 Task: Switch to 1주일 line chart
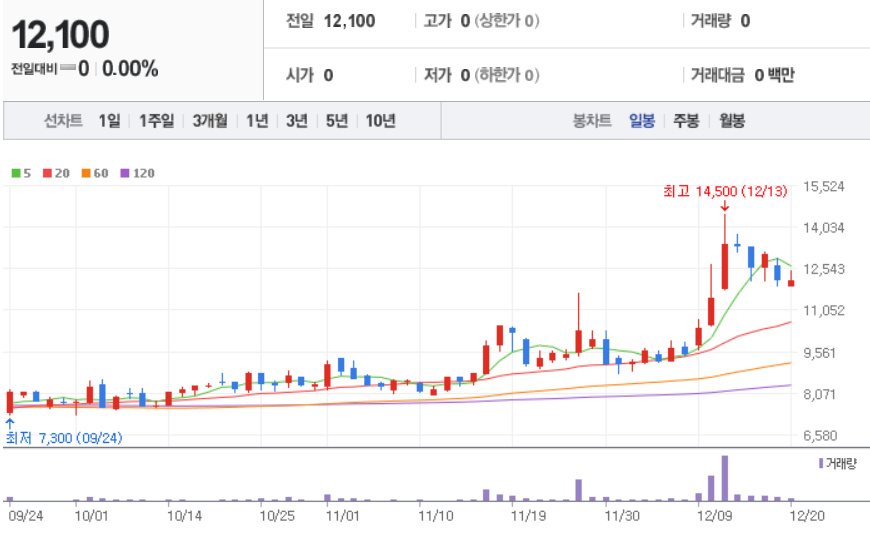(156, 120)
